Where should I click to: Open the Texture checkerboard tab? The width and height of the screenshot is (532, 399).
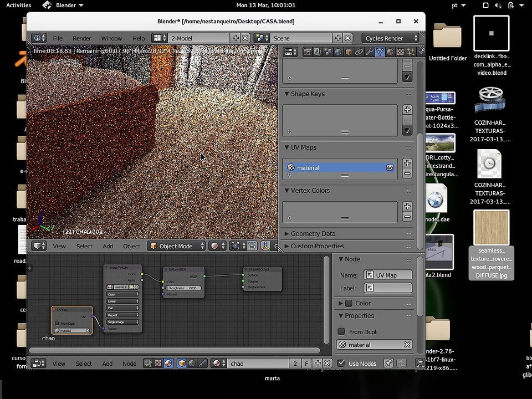click(x=401, y=52)
